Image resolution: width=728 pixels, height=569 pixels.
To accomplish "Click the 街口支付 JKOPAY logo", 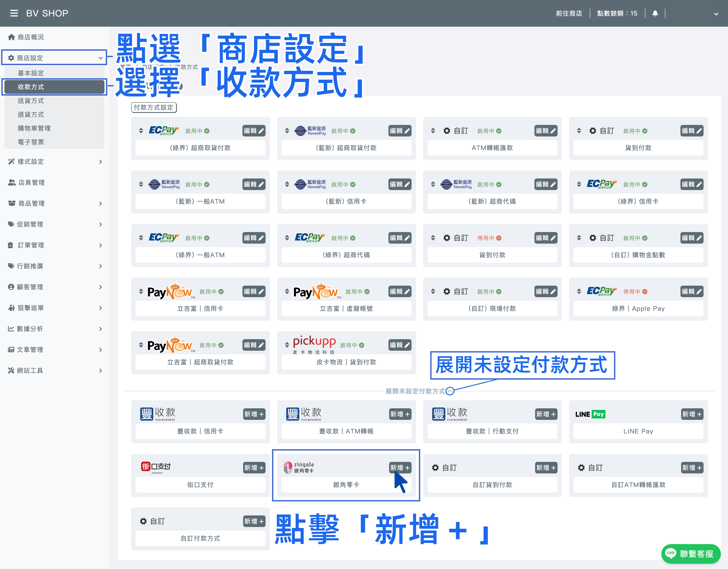I will [x=156, y=468].
